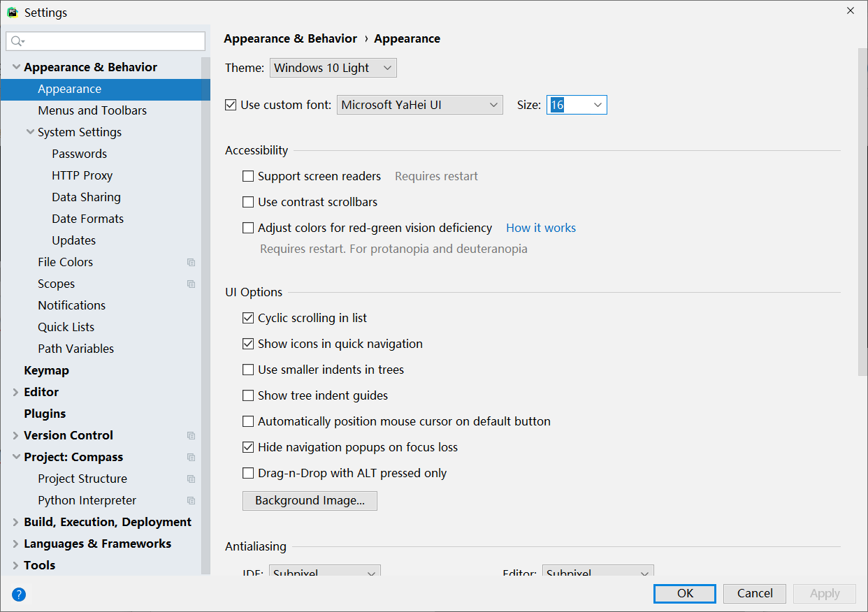Open the Theme dropdown
The height and width of the screenshot is (612, 868).
click(x=333, y=68)
